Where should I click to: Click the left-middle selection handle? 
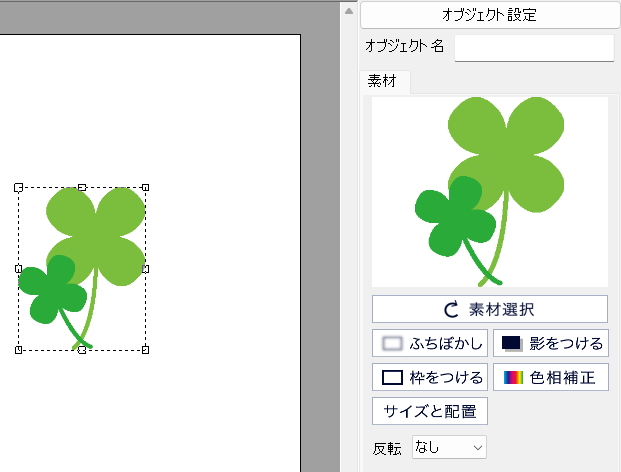coord(18,269)
